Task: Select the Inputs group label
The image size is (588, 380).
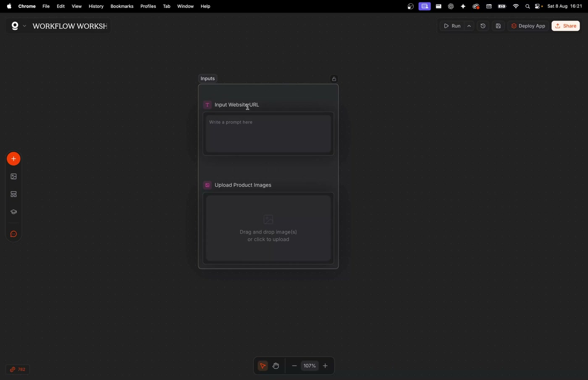Action: tap(207, 79)
